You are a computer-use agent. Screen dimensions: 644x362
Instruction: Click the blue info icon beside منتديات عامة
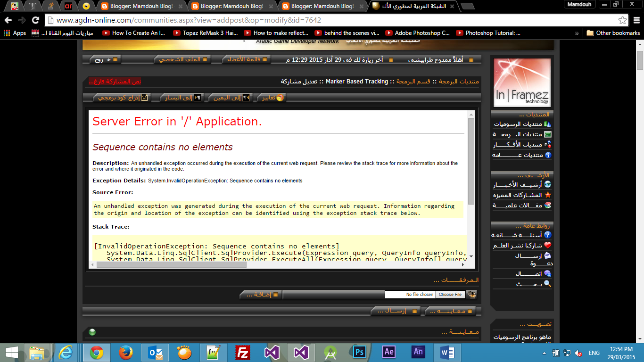547,155
